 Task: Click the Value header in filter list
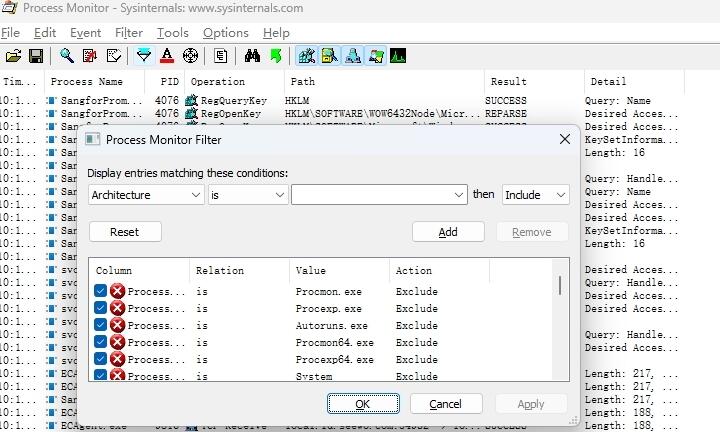(339, 270)
